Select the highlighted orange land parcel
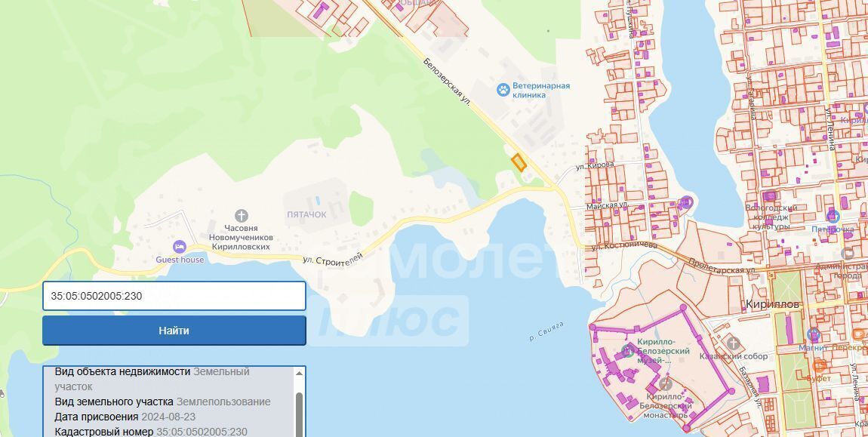868x437 pixels. [x=519, y=162]
